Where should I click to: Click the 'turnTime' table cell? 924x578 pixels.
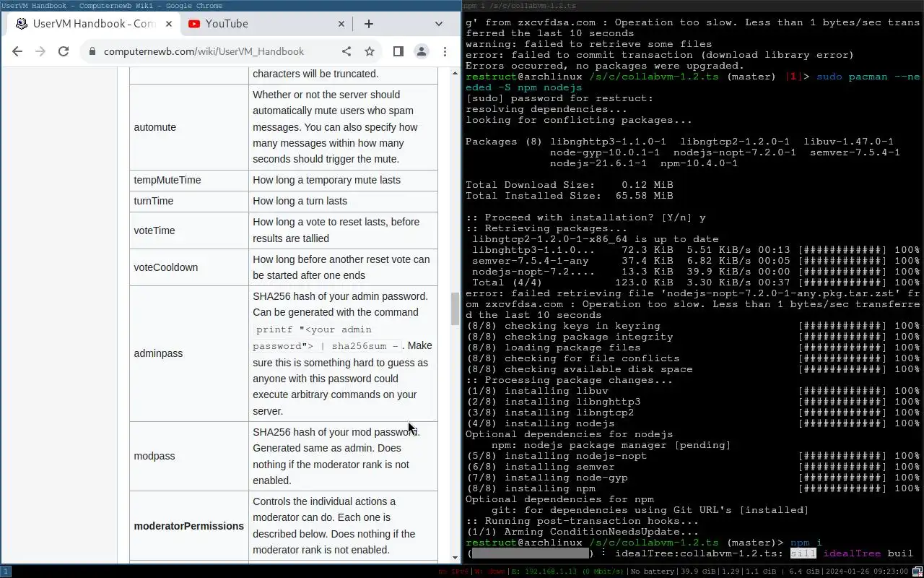coord(189,201)
